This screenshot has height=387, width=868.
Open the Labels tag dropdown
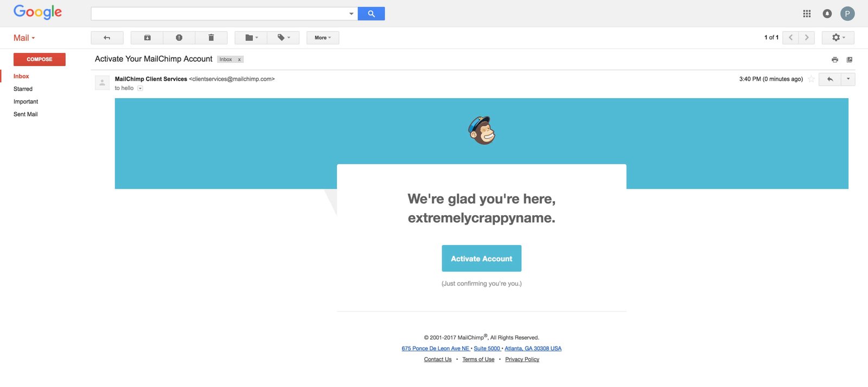pyautogui.click(x=283, y=37)
